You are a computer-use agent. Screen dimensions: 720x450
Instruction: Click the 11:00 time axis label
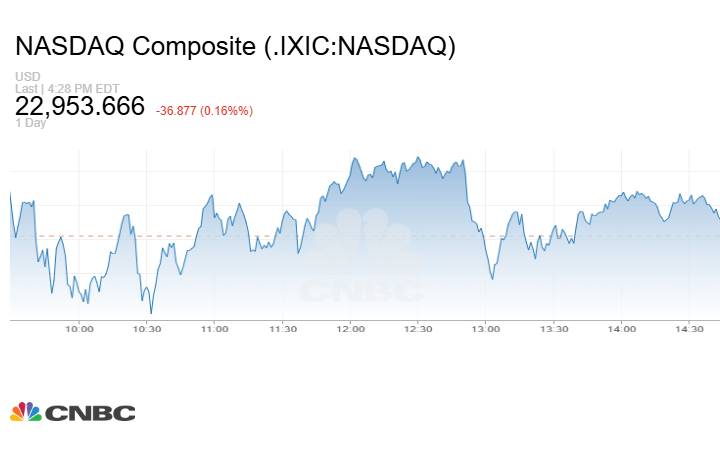214,329
